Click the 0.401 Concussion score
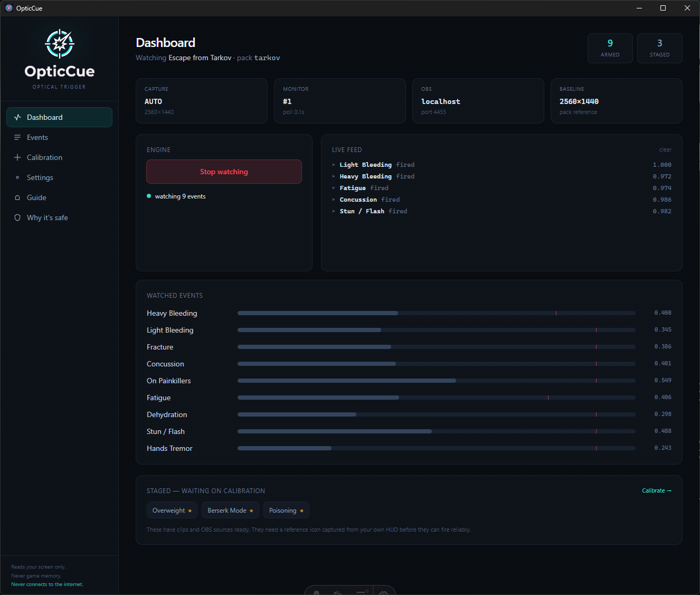 tap(663, 364)
